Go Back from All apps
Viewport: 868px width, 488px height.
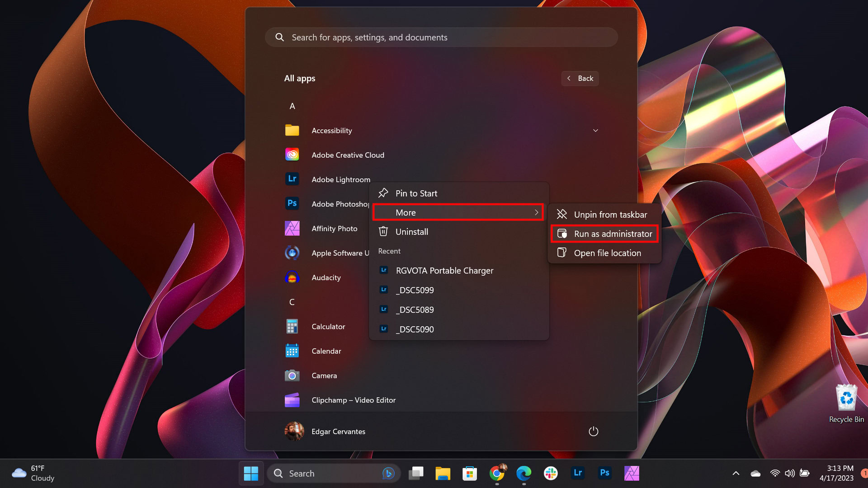[x=580, y=78]
